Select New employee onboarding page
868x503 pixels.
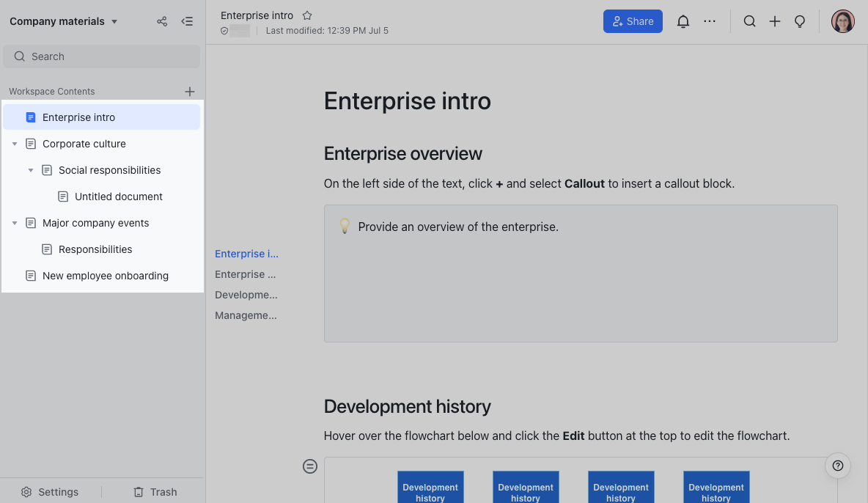pos(106,276)
